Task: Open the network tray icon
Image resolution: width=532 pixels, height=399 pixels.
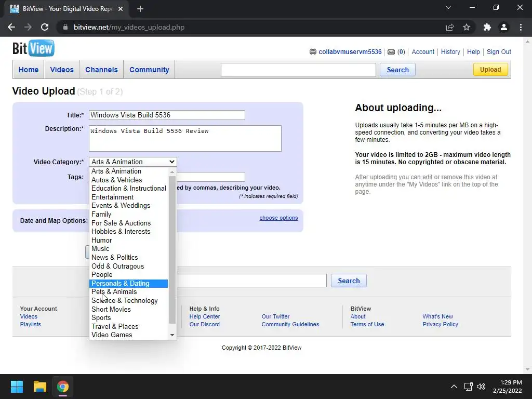Action: click(x=469, y=387)
